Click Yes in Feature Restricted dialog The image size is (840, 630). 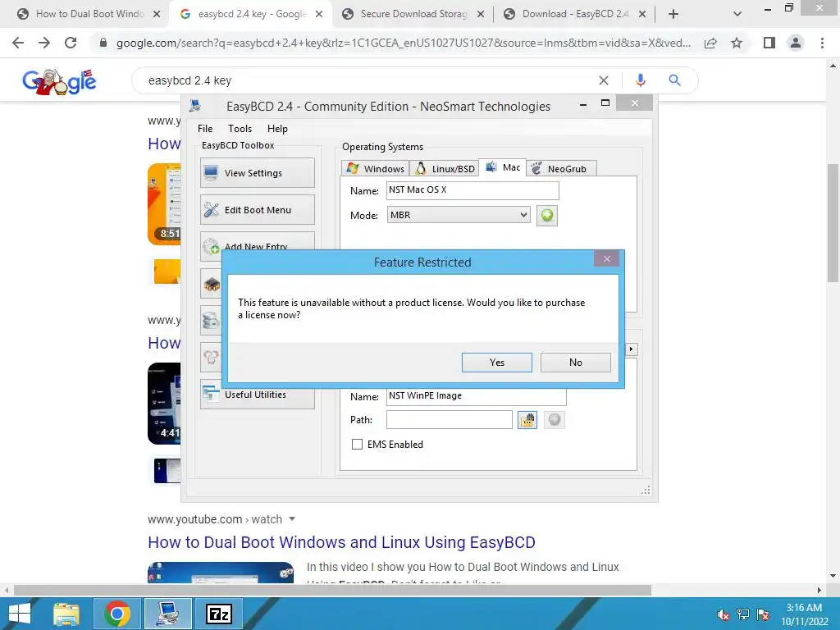(x=496, y=362)
